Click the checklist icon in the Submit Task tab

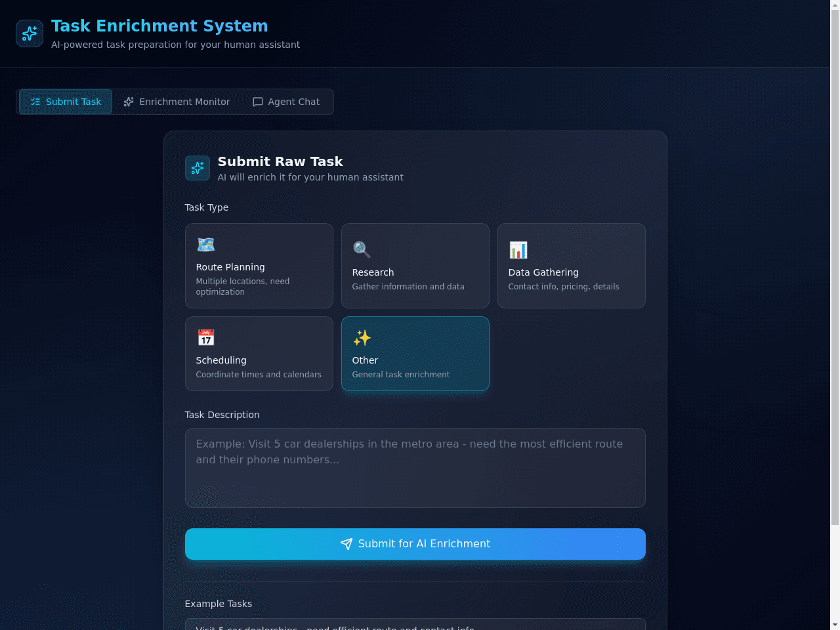click(35, 102)
